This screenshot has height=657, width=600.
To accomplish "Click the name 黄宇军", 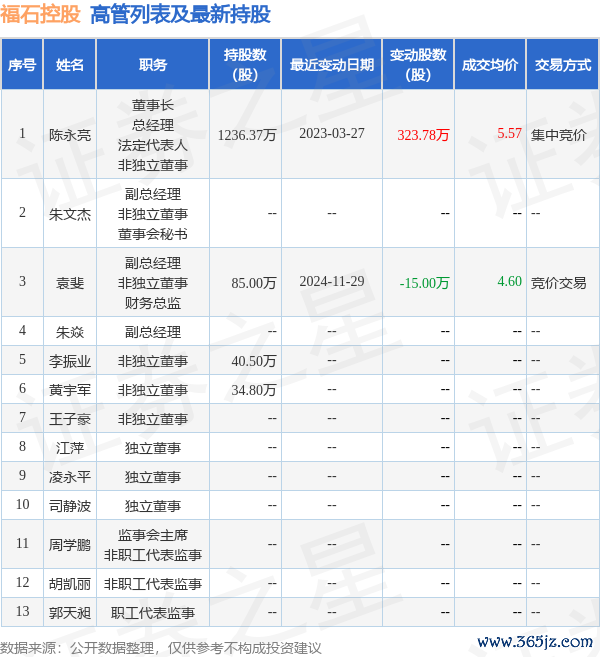I will pyautogui.click(x=70, y=390).
